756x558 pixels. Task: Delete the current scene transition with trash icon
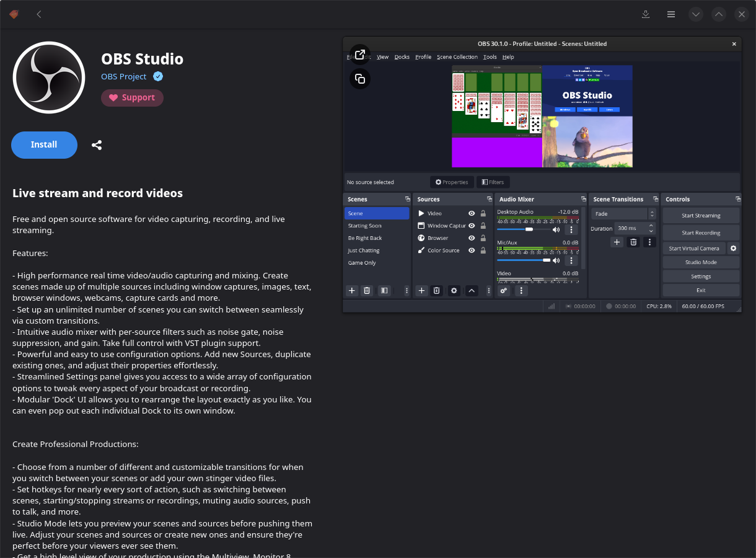pos(633,242)
